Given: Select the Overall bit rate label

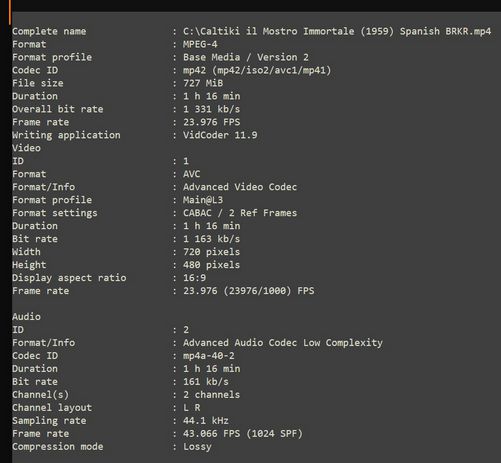Looking at the screenshot, I should pos(58,109).
